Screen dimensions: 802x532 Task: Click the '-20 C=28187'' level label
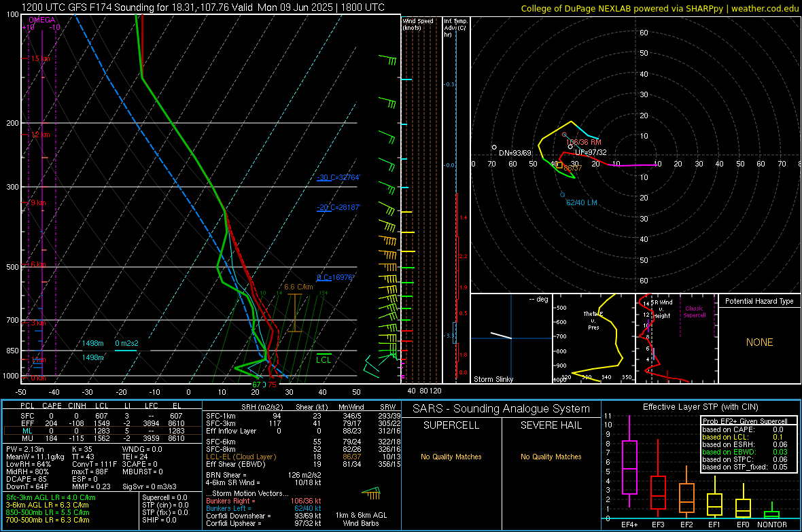tap(338, 207)
